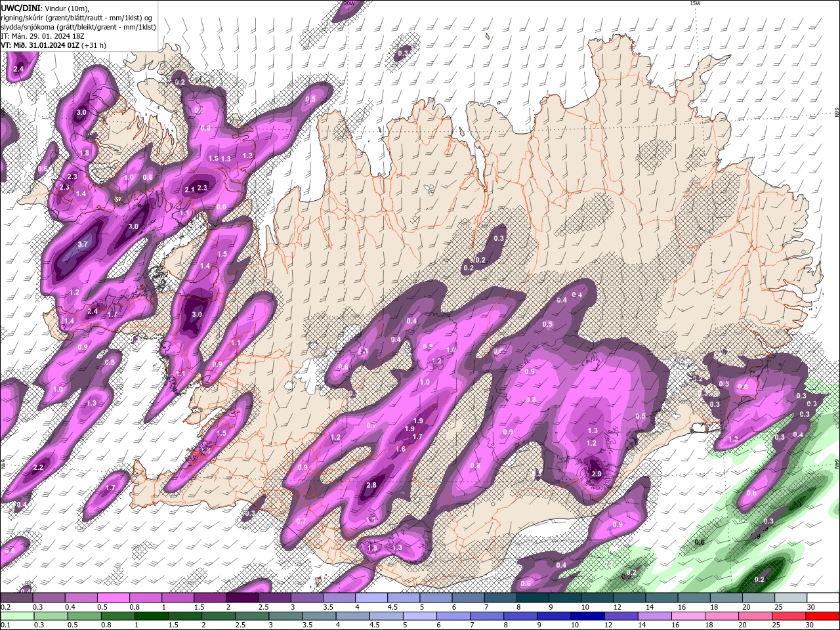The height and width of the screenshot is (630, 840).
Task: Click the 25 label in the bottom legend row
Action: [778, 625]
